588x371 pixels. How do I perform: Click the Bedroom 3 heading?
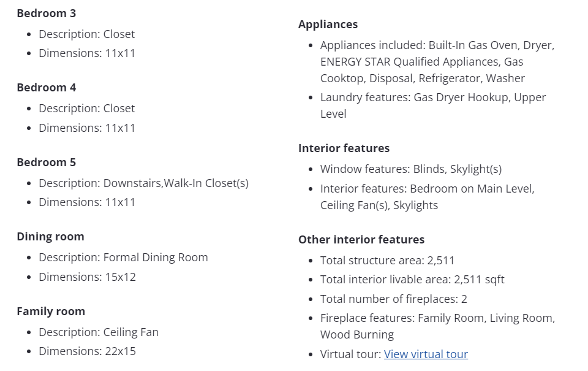click(x=47, y=13)
